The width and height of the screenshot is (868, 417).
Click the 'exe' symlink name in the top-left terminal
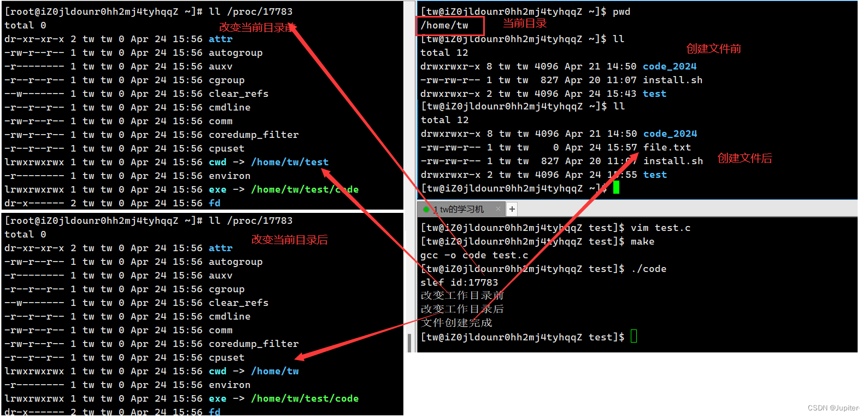coord(218,189)
